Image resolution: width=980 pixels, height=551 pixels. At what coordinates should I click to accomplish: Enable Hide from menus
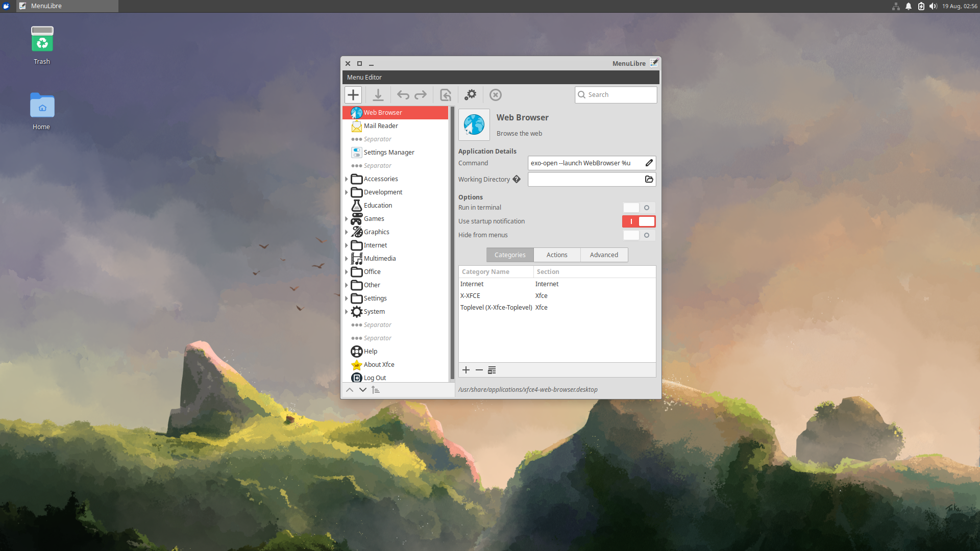639,235
